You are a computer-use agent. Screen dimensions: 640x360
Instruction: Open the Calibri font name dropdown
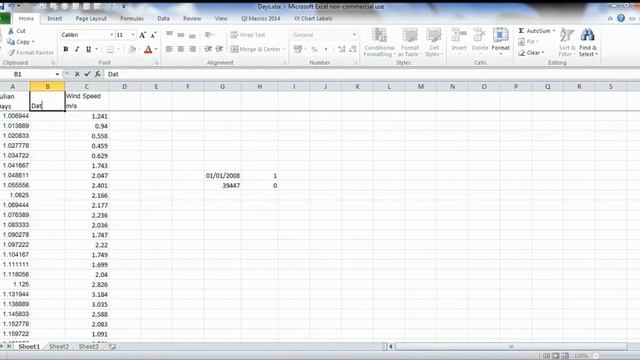click(111, 35)
